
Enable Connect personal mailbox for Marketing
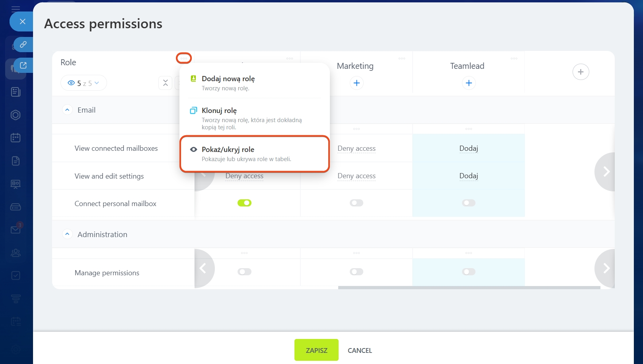tap(357, 203)
